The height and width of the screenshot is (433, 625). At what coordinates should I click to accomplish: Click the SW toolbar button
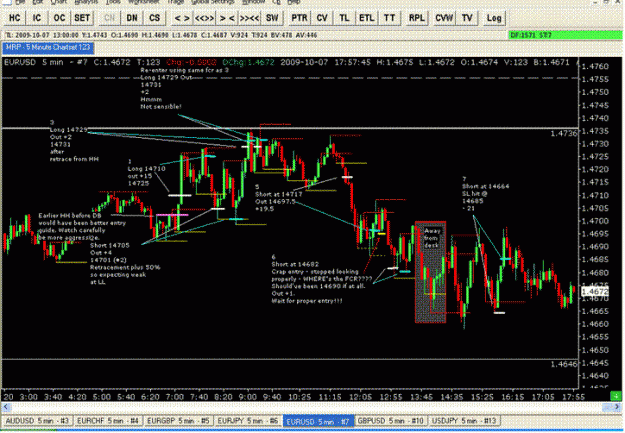coord(272,18)
